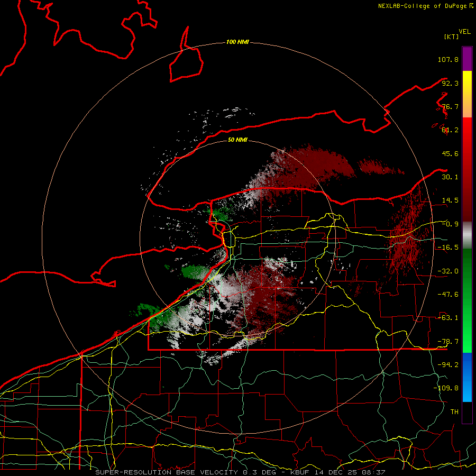Select the 92.3 scale value
The height and width of the screenshot is (476, 476).
click(450, 83)
